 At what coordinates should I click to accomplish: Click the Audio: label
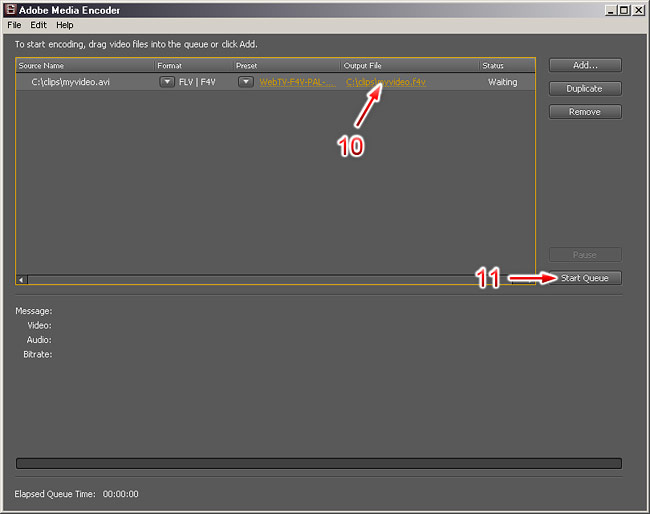click(x=39, y=340)
